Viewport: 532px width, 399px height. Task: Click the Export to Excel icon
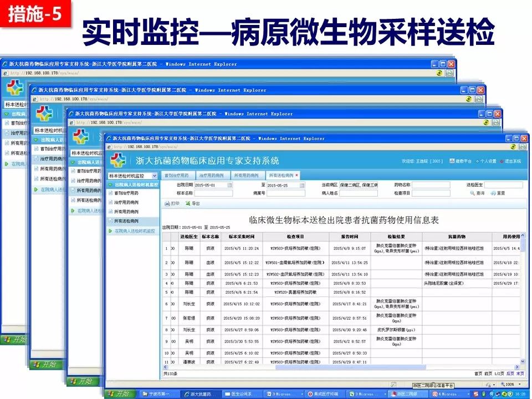point(188,203)
